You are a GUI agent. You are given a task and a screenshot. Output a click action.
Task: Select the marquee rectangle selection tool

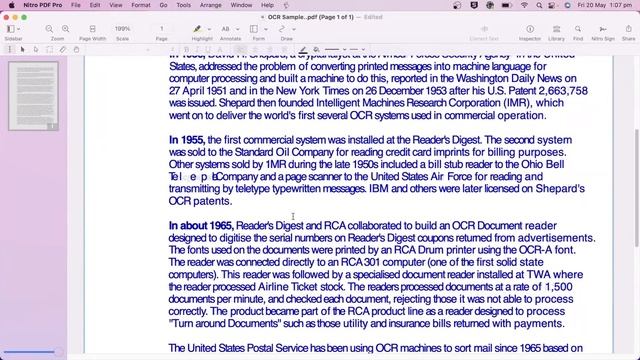tap(49, 49)
